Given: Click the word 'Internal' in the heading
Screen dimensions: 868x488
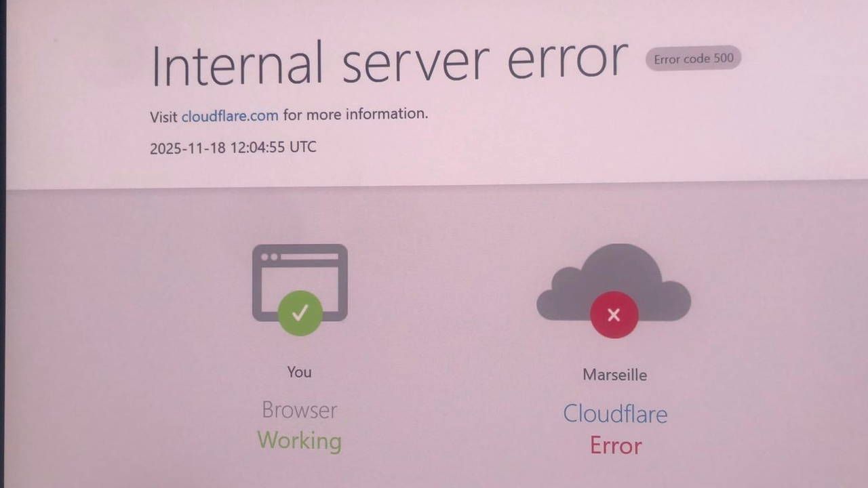Looking at the screenshot, I should (x=237, y=64).
